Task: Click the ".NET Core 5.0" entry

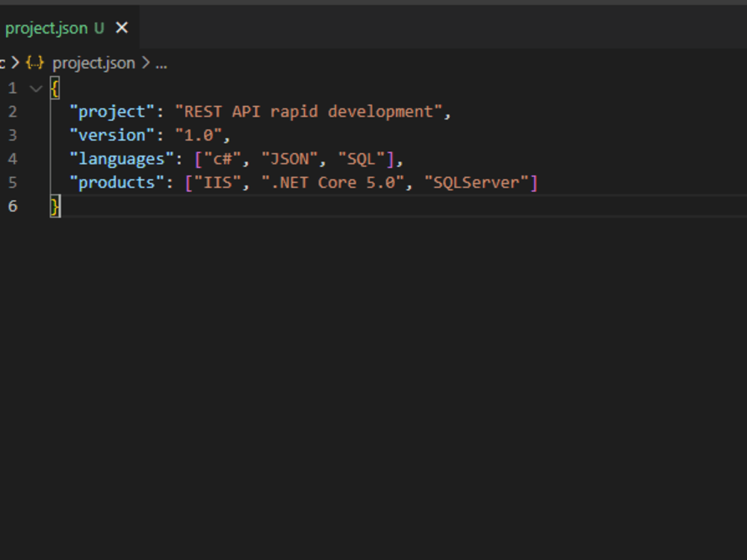Action: click(332, 183)
